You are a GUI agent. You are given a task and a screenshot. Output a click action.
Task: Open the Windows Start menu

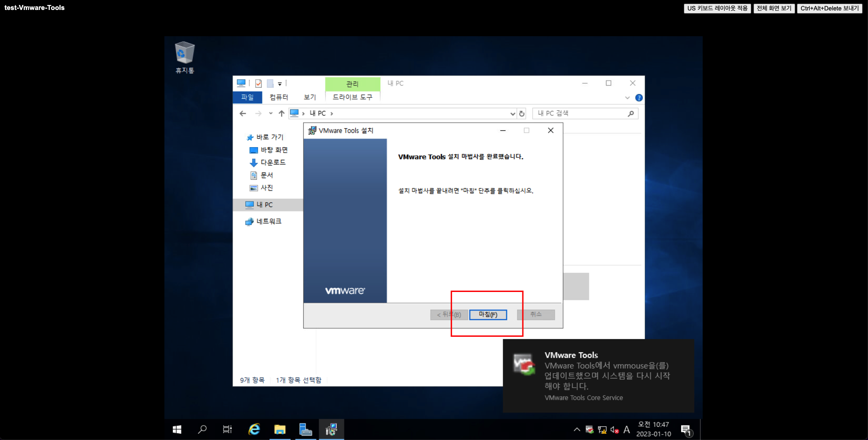coord(177,430)
